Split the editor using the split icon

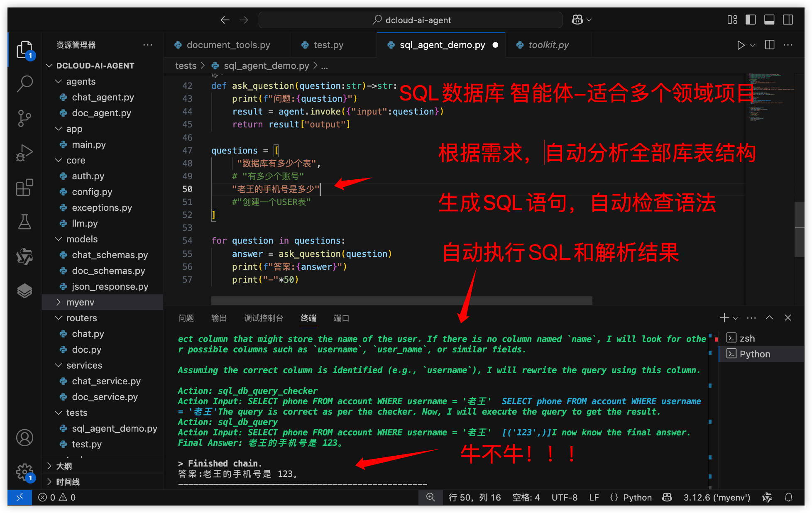[x=769, y=45]
